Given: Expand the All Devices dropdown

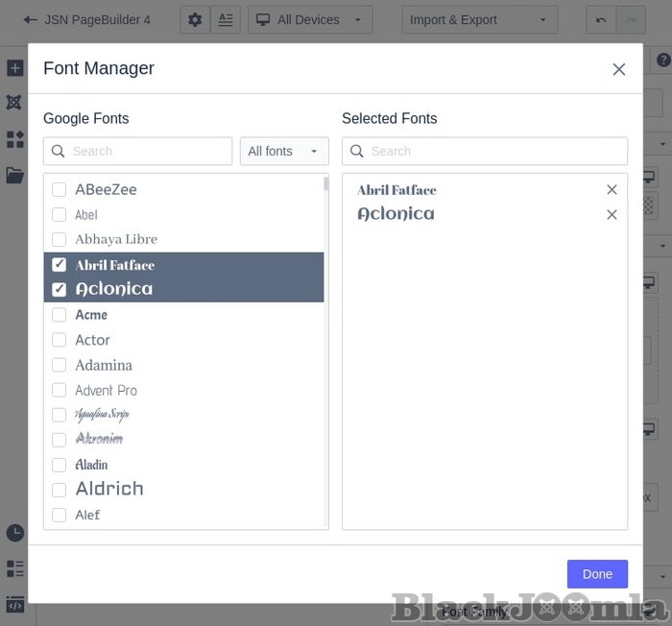Looking at the screenshot, I should (310, 20).
